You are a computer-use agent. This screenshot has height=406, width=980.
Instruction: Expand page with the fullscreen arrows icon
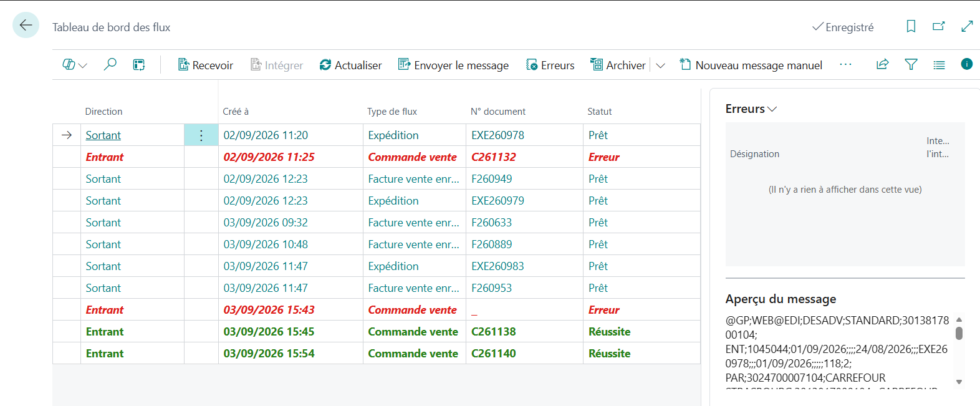pos(967,26)
